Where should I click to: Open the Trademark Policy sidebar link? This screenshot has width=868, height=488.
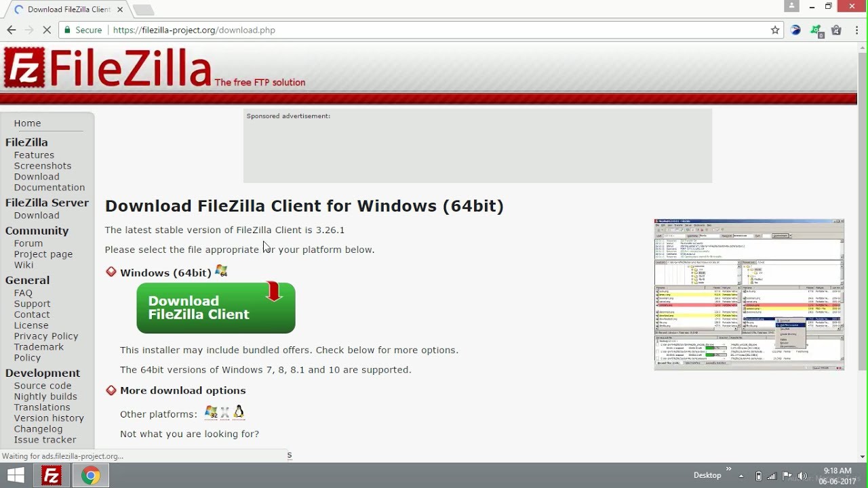tap(39, 352)
